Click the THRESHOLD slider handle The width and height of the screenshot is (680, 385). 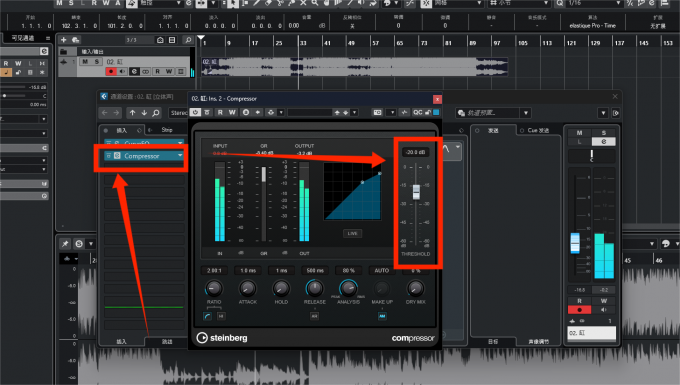416,192
